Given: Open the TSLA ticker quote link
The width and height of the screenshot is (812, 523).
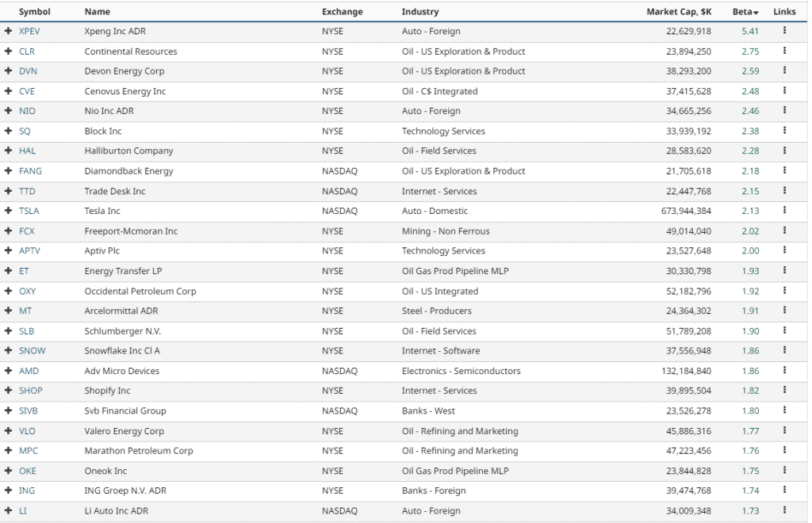Looking at the screenshot, I should (x=29, y=211).
